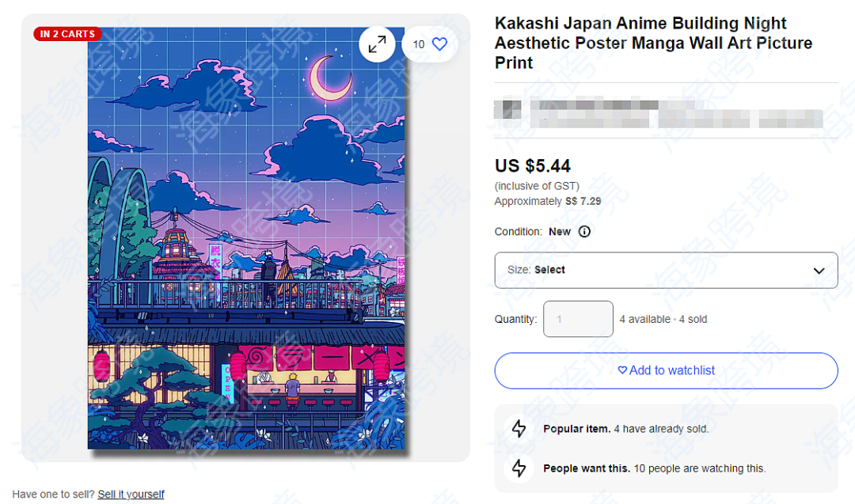Viewport: 855px width, 504px height.
Task: Click the Popular item notice row
Action: click(x=666, y=429)
